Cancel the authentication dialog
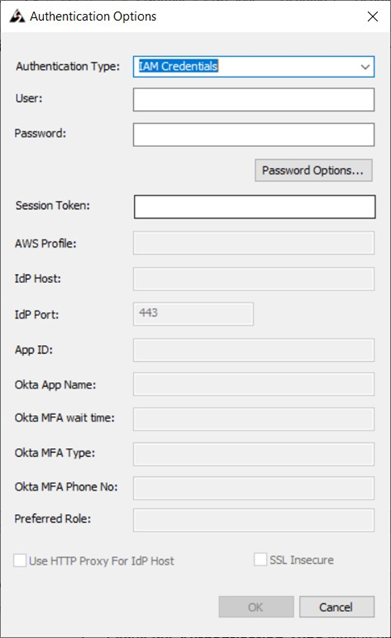This screenshot has height=638, width=391. coord(336,607)
